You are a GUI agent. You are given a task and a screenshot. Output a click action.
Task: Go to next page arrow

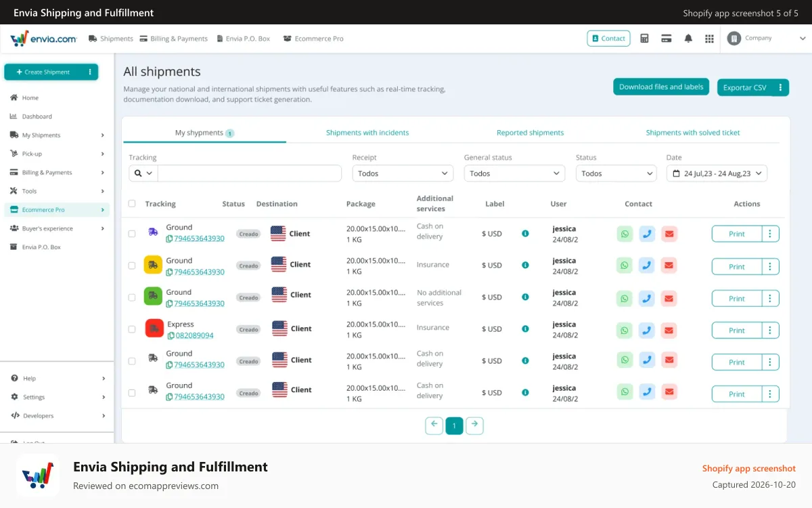475,425
